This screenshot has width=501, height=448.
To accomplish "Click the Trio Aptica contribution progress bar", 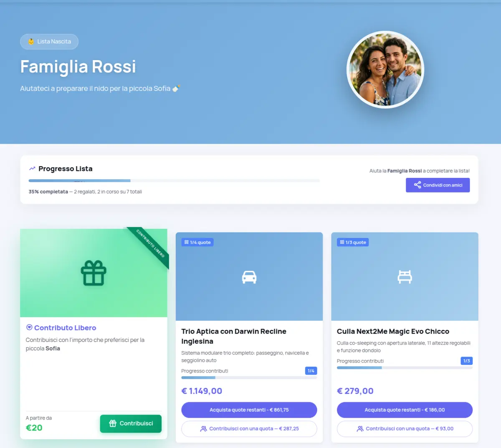I will point(249,377).
